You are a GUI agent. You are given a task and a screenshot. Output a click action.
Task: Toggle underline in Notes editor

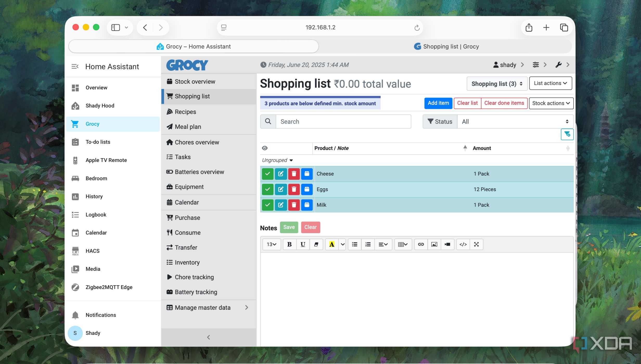(x=303, y=244)
